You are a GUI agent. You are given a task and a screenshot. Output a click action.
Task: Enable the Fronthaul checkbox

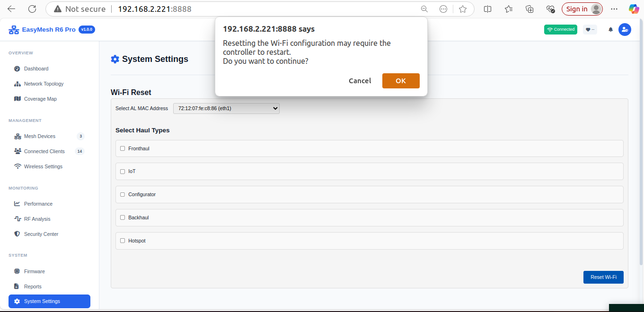pos(123,148)
